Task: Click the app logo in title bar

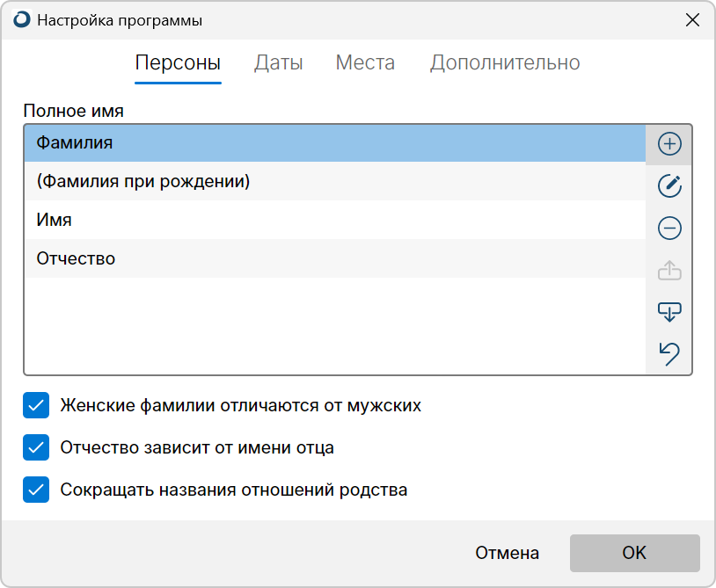Action: click(x=22, y=20)
